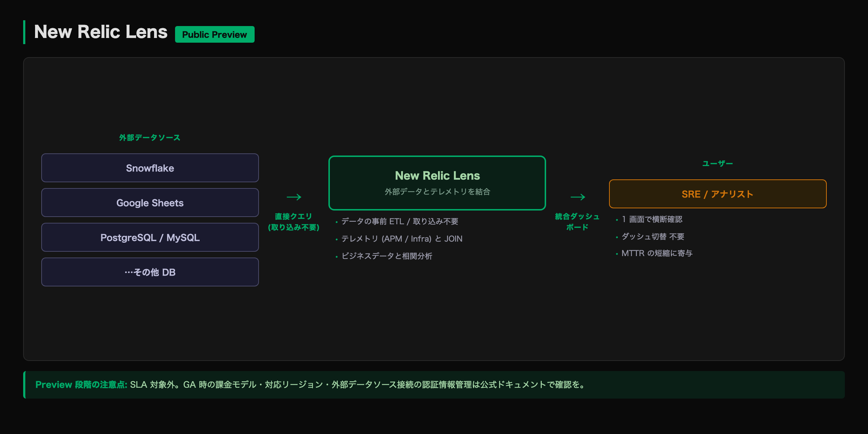Click the text 1 画面で横断確認
Screen dimensions: 868x434
[652, 219]
